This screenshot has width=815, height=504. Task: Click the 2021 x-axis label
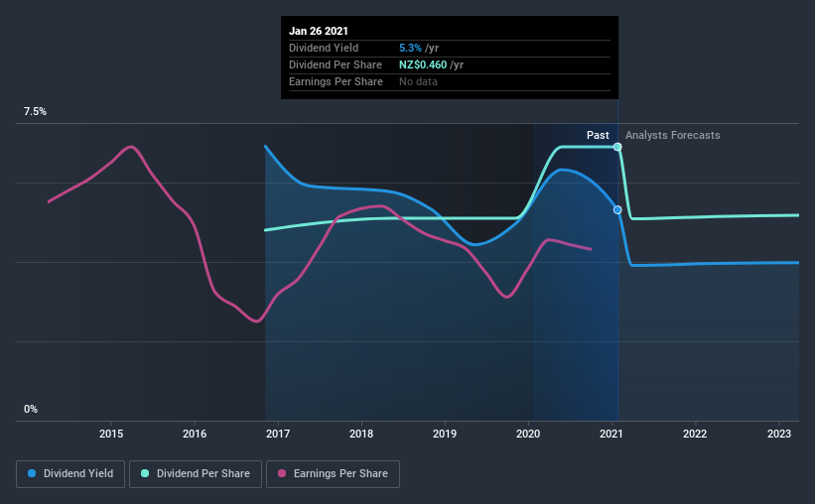click(x=611, y=434)
